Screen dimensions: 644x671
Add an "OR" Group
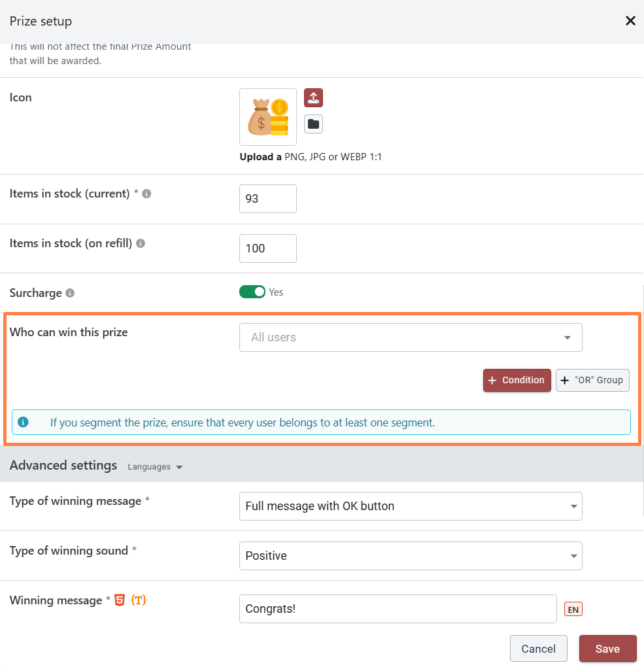[592, 380]
